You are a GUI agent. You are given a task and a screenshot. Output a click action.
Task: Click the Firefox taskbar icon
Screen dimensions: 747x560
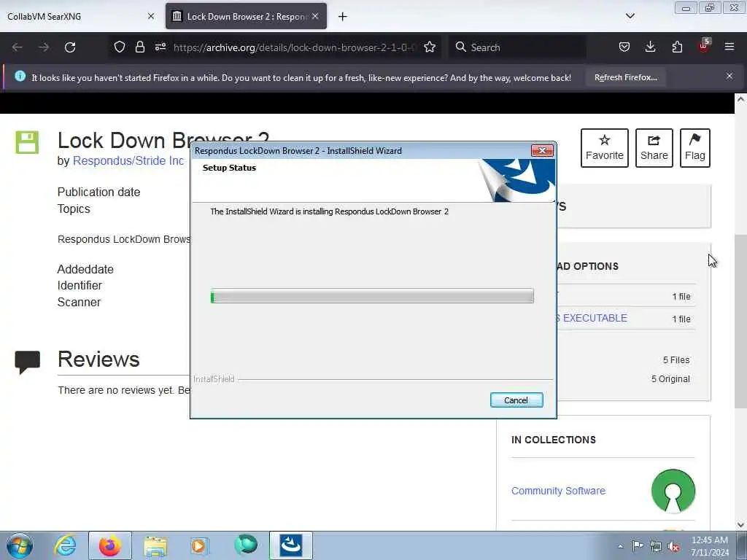click(109, 545)
